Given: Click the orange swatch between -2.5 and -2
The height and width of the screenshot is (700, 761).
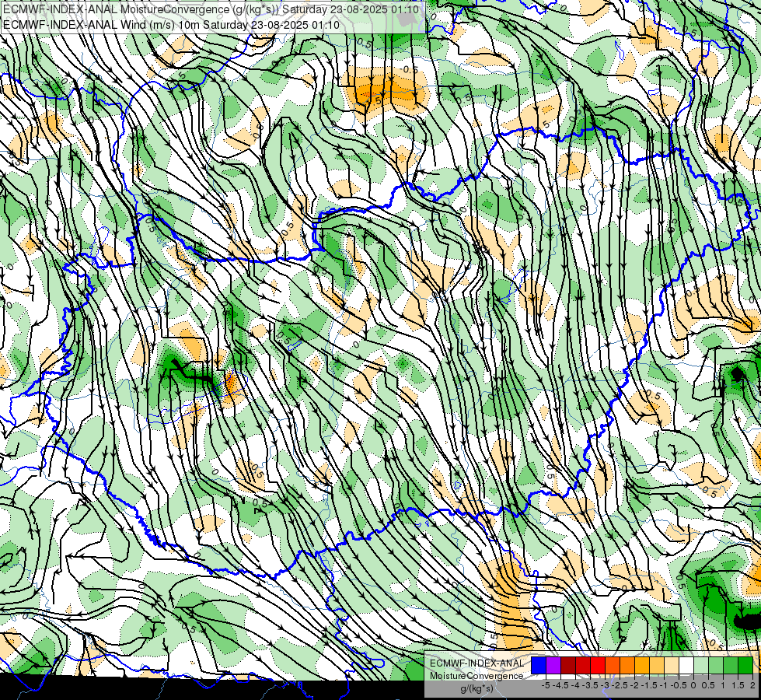Looking at the screenshot, I should (627, 665).
